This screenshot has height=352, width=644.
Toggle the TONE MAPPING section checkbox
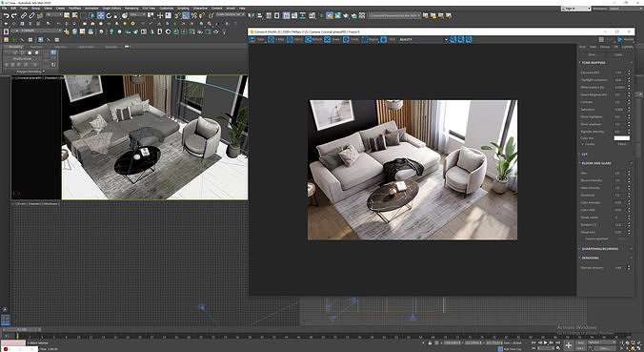pos(579,63)
